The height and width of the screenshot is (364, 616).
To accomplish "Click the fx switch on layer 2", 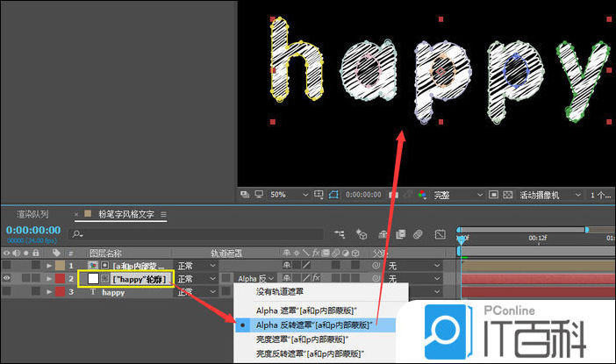I will [x=316, y=278].
